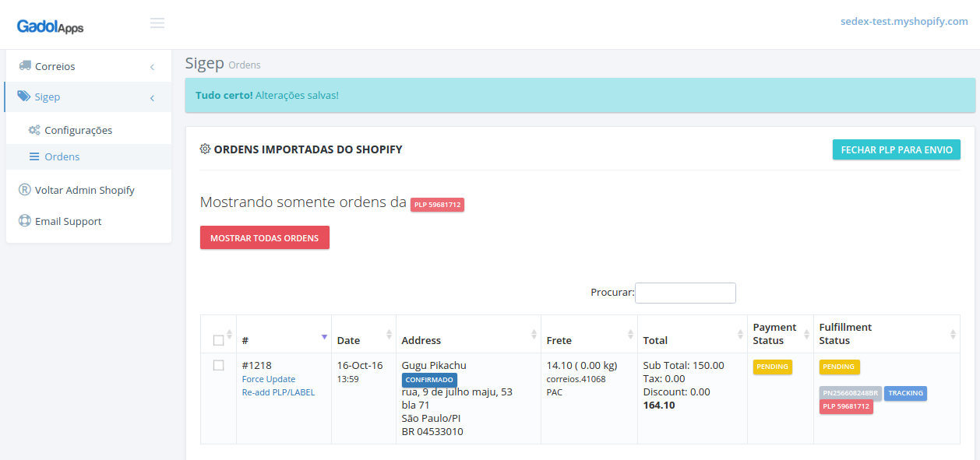Viewport: 980px width, 460px height.
Task: Check the select-all orders checkbox
Action: (x=218, y=340)
